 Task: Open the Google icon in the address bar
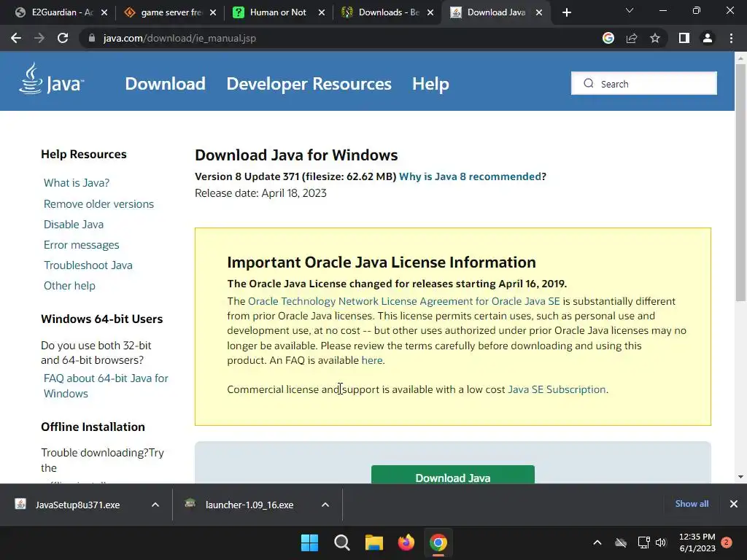[608, 38]
